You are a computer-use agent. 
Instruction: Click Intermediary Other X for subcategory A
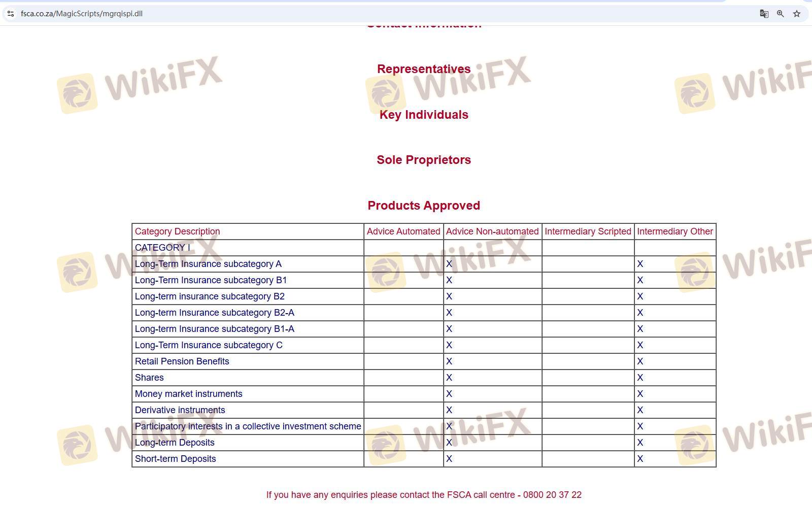click(640, 264)
